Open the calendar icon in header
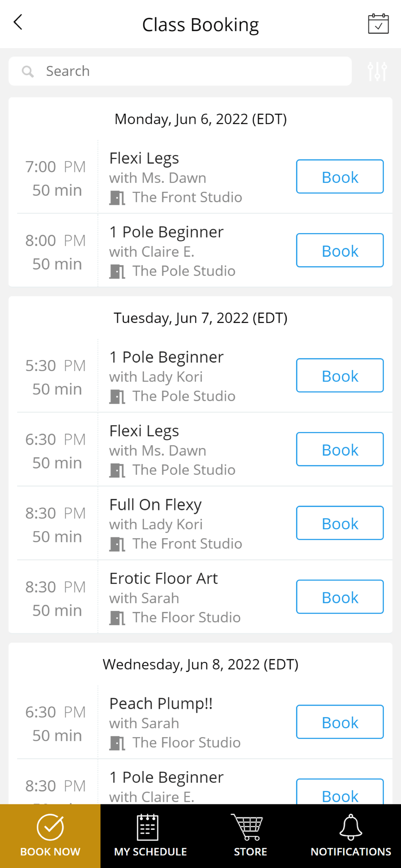401x868 pixels. [378, 23]
